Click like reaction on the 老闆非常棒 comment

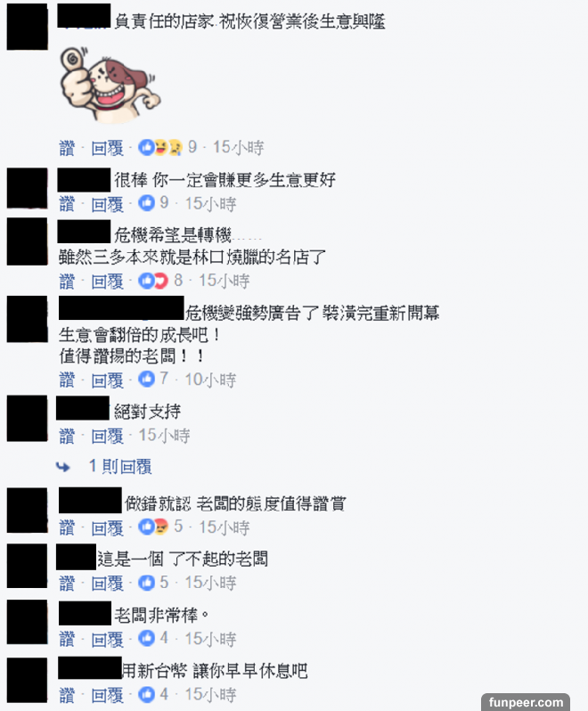coord(146,639)
